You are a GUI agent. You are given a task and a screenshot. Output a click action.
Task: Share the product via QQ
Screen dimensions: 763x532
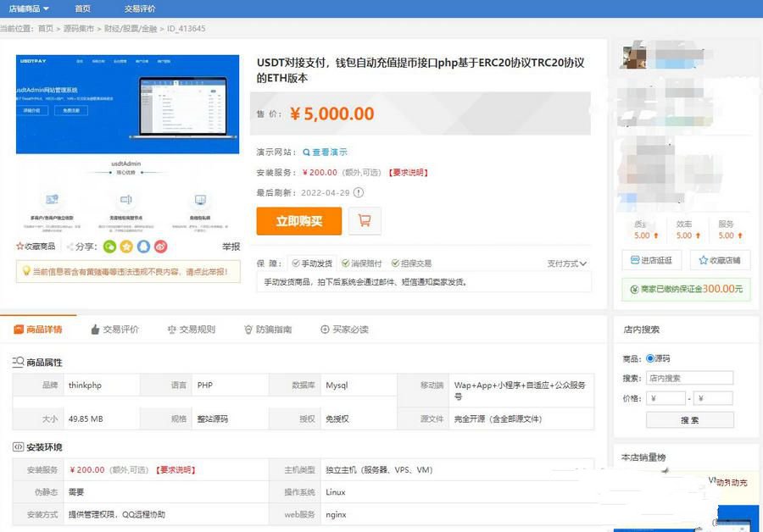point(142,246)
